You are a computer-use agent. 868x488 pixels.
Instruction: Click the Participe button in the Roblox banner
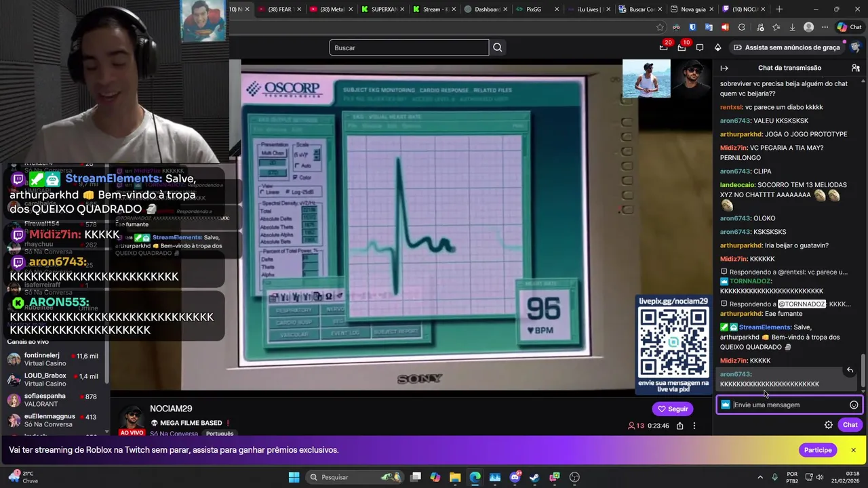click(x=818, y=450)
